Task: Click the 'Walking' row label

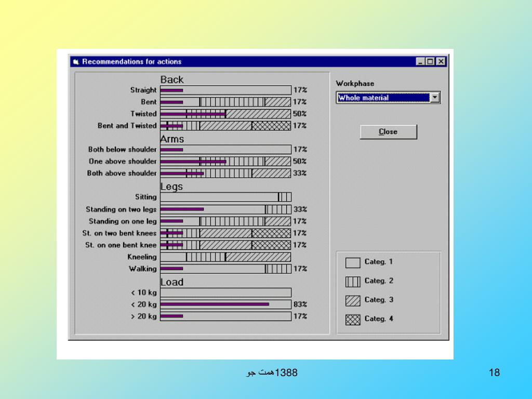Action: [143, 269]
